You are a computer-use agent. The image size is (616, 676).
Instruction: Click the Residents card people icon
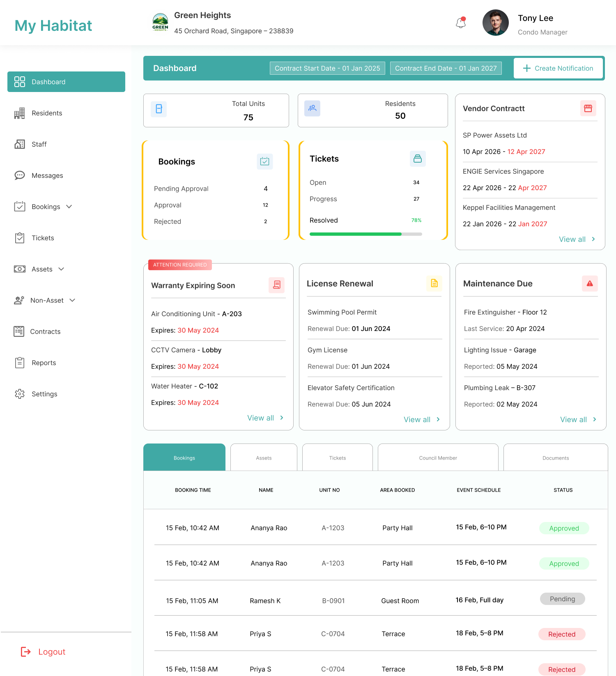tap(313, 108)
